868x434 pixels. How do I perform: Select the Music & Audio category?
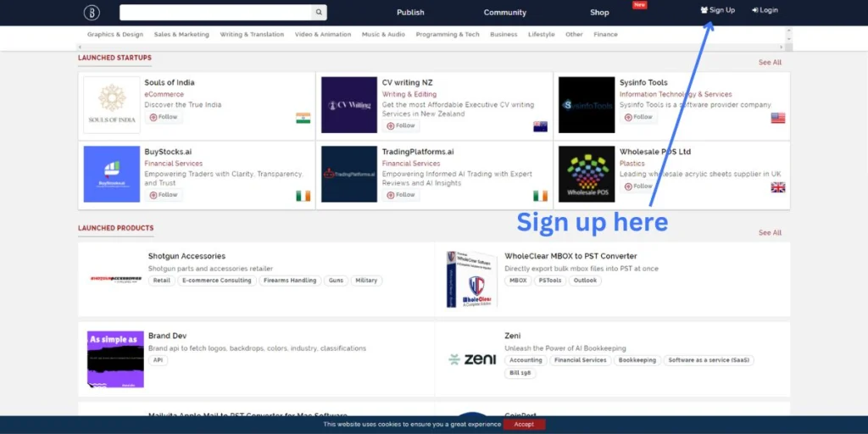383,34
